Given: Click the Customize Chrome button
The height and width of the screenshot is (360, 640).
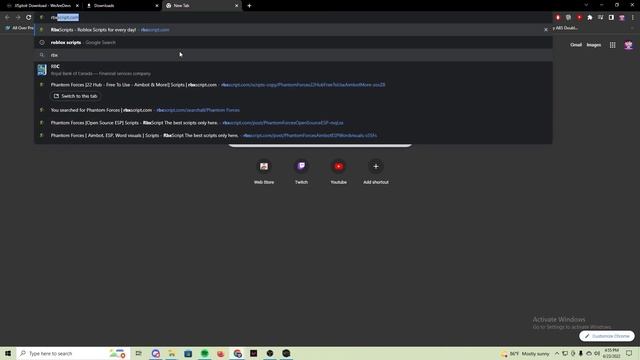Looking at the screenshot, I should pyautogui.click(x=607, y=336).
